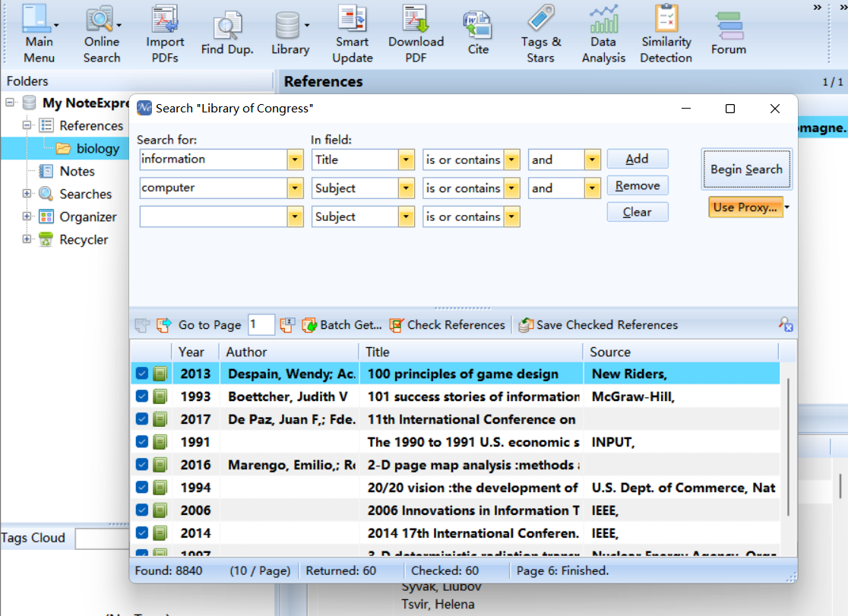Click the Remove condition button
The image size is (848, 616).
point(637,185)
